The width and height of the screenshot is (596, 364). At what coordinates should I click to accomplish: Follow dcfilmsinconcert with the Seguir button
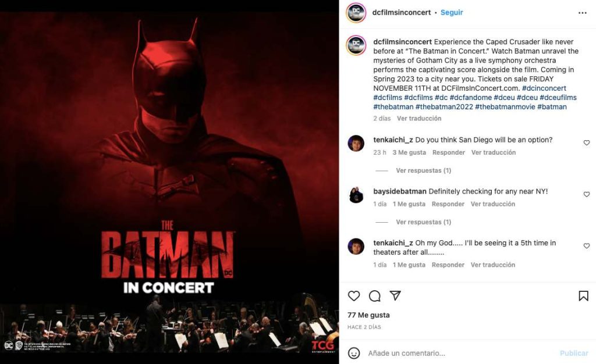(x=451, y=12)
